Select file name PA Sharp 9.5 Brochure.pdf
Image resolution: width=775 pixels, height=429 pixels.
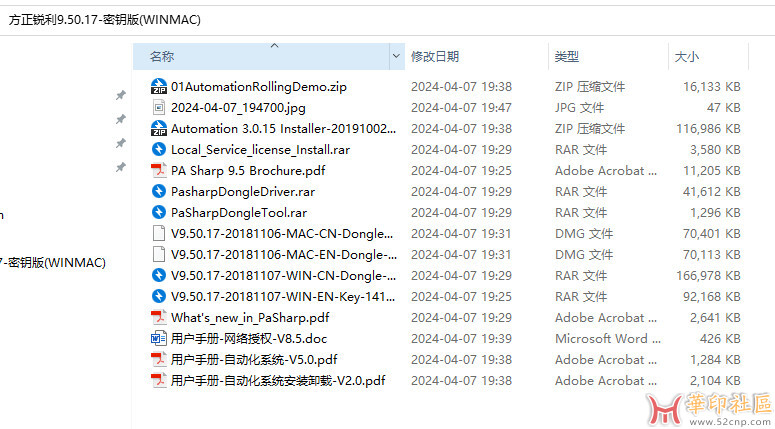[x=248, y=171]
